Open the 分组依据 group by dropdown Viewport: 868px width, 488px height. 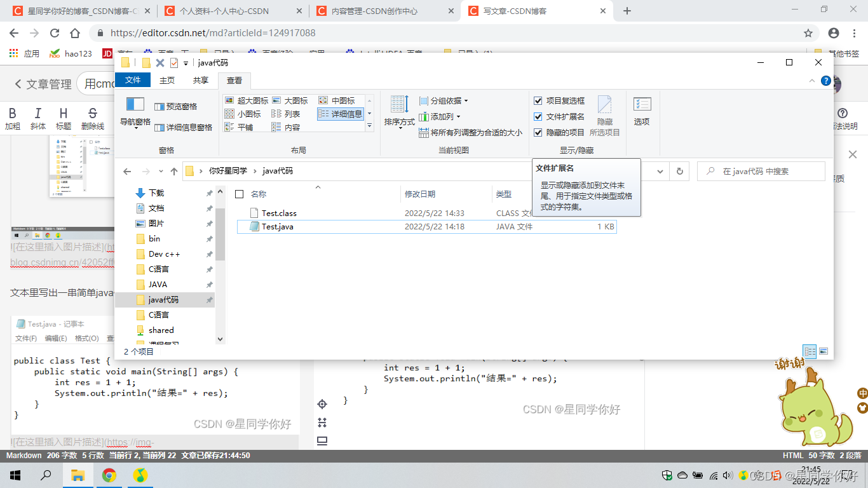444,100
